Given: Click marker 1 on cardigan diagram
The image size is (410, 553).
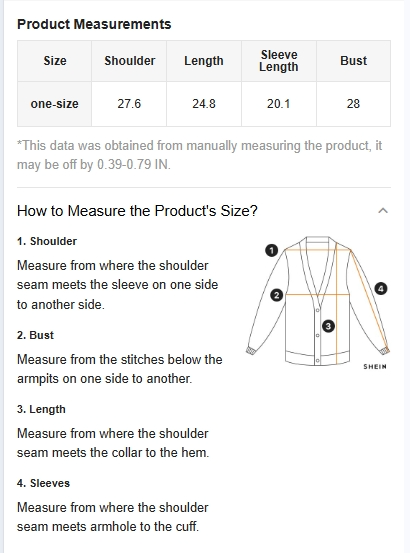Looking at the screenshot, I should click(x=271, y=250).
